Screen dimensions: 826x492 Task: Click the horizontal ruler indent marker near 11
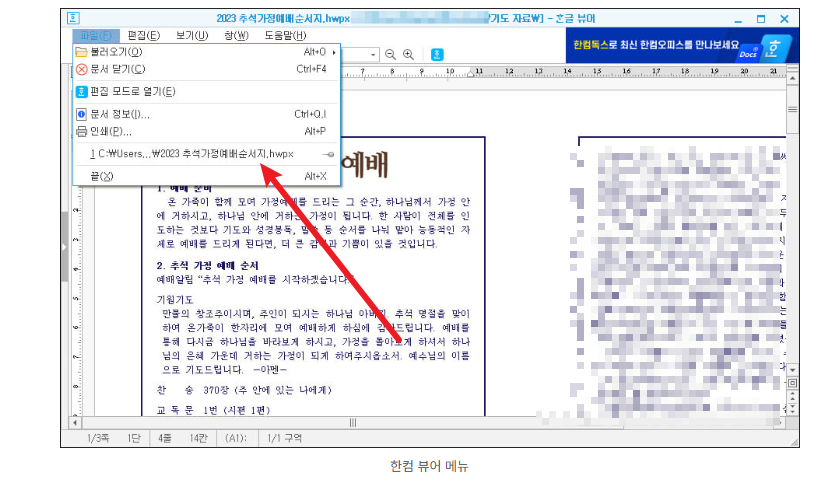470,74
